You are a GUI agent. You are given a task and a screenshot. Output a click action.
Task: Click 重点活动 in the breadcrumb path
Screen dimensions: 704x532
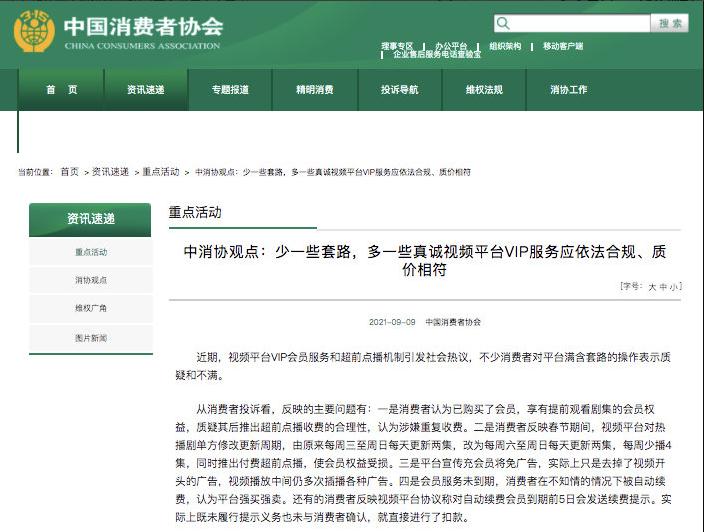pos(161,172)
